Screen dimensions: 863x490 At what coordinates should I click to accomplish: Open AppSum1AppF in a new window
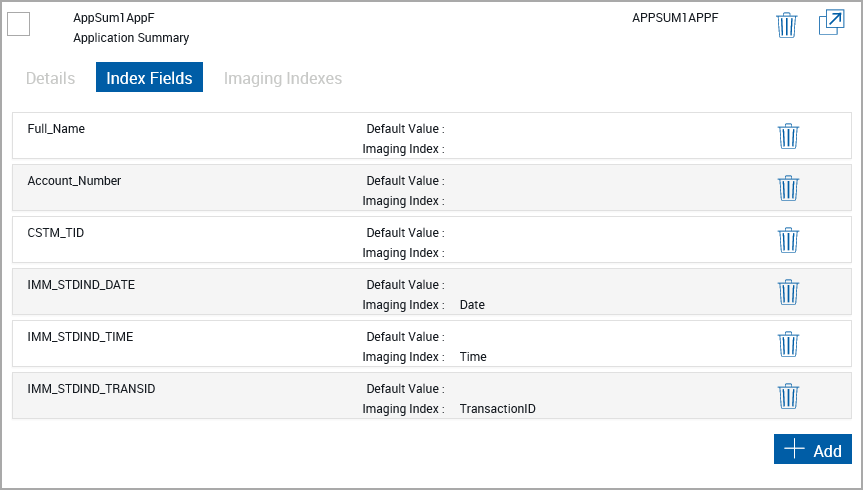[831, 23]
